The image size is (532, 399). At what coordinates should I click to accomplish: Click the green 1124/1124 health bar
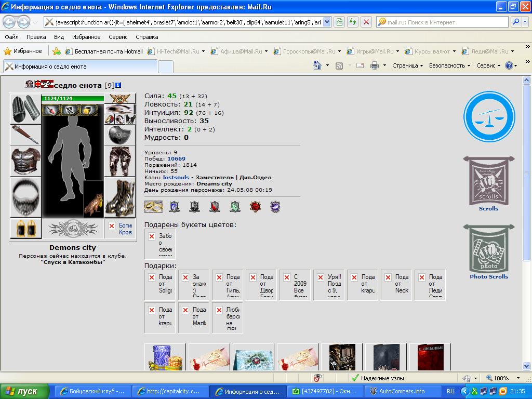[x=73, y=98]
